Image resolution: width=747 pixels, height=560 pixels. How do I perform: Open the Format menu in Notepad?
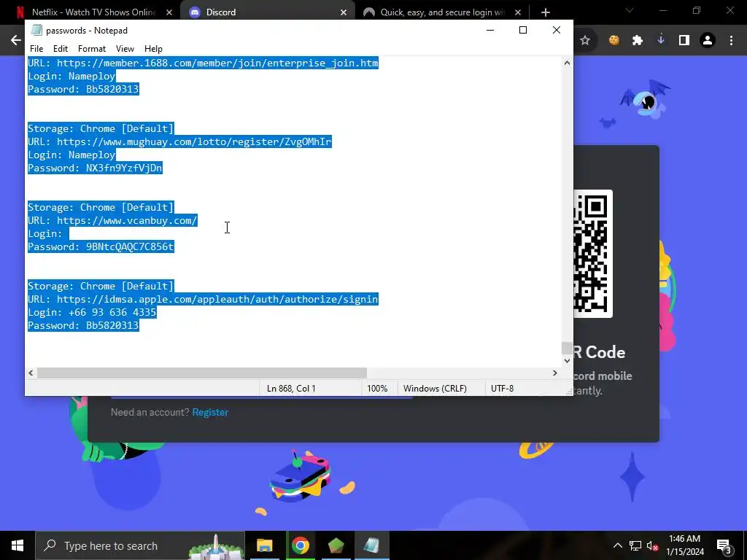(x=91, y=49)
